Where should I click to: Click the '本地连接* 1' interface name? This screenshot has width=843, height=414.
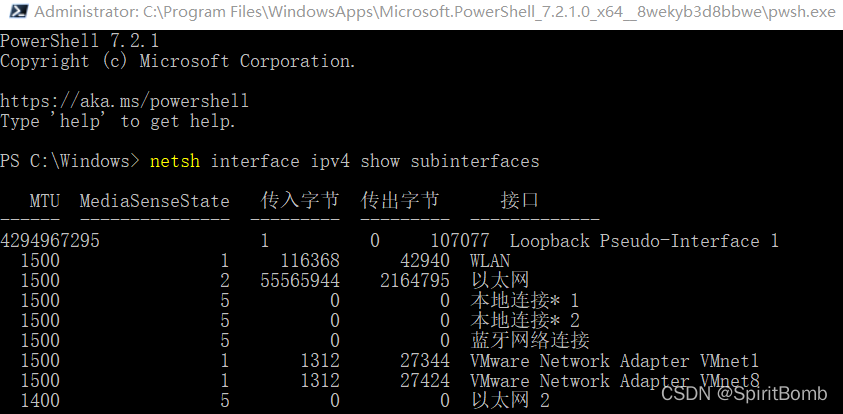525,301
